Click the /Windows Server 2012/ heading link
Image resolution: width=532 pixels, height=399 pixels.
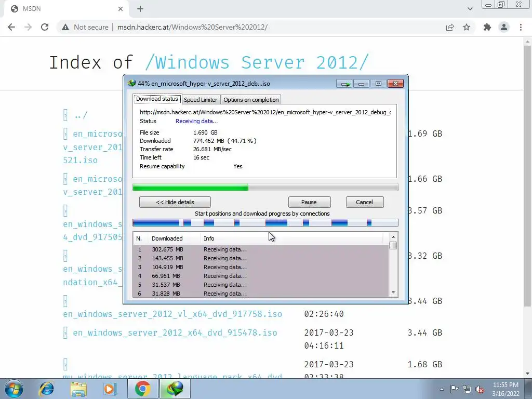[x=257, y=62]
